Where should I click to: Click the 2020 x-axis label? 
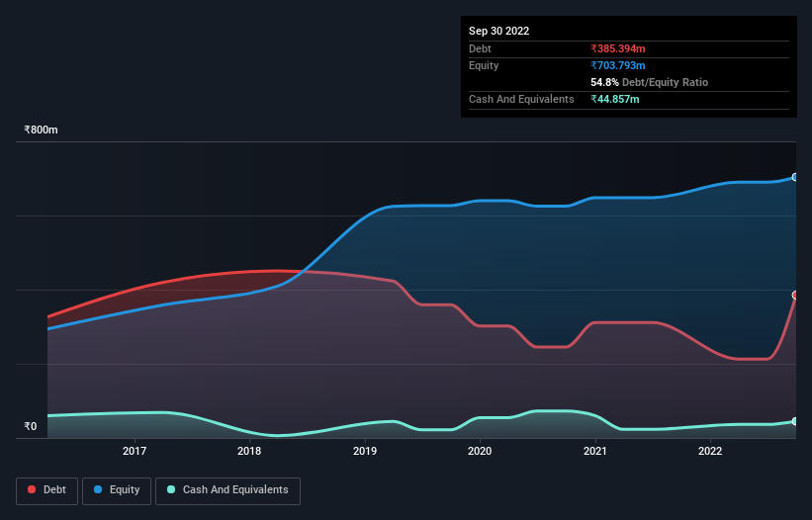point(480,451)
